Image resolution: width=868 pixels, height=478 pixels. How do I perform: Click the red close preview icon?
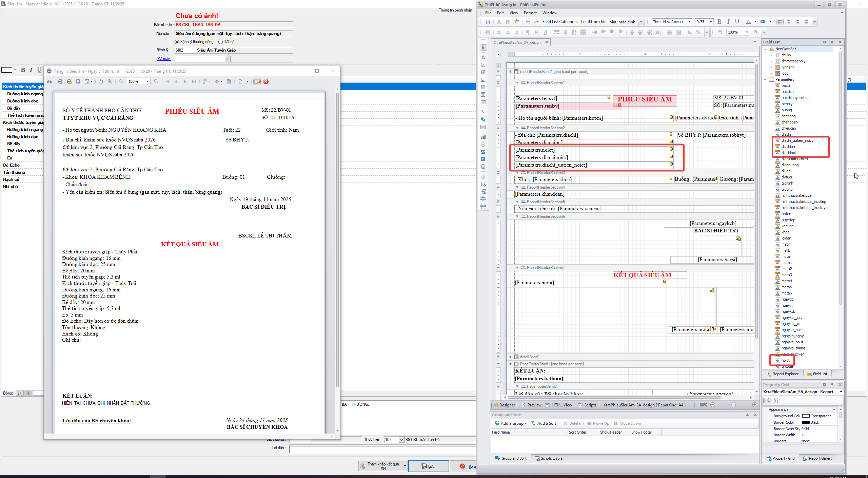[266, 81]
